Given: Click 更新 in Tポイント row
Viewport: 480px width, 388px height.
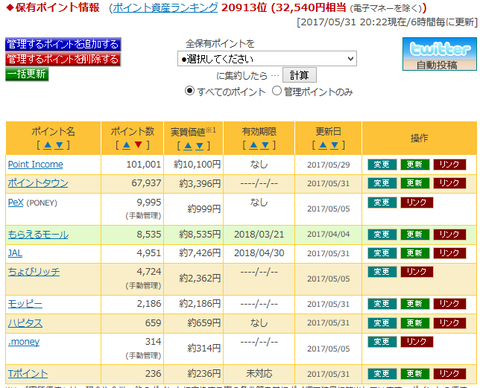Looking at the screenshot, I should [x=415, y=374].
